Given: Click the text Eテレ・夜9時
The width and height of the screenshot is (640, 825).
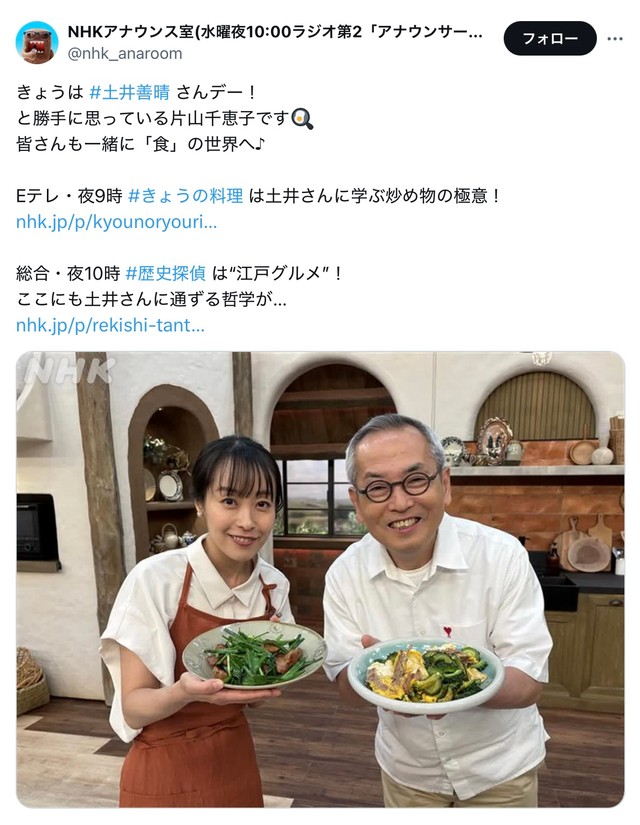Looking at the screenshot, I should click(x=69, y=196).
